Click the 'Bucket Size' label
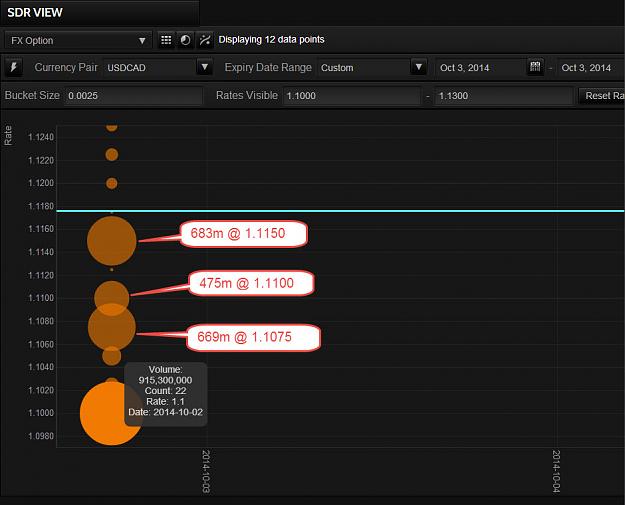The width and height of the screenshot is (625, 505). click(x=32, y=95)
